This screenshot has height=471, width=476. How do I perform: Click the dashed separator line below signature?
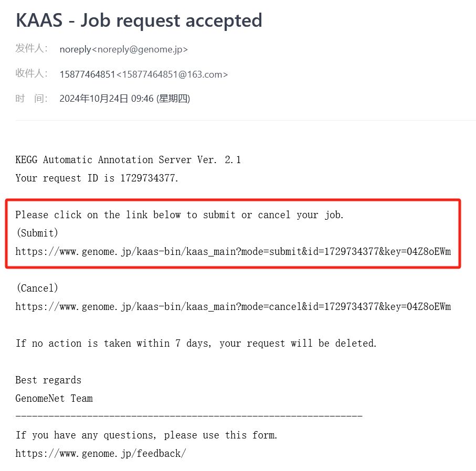[189, 416]
